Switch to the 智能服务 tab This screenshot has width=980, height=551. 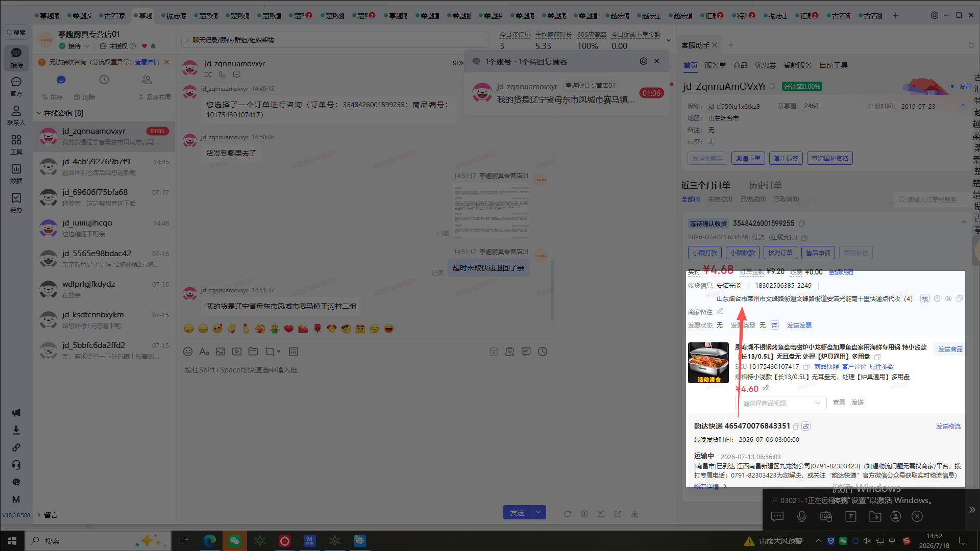[x=797, y=65]
